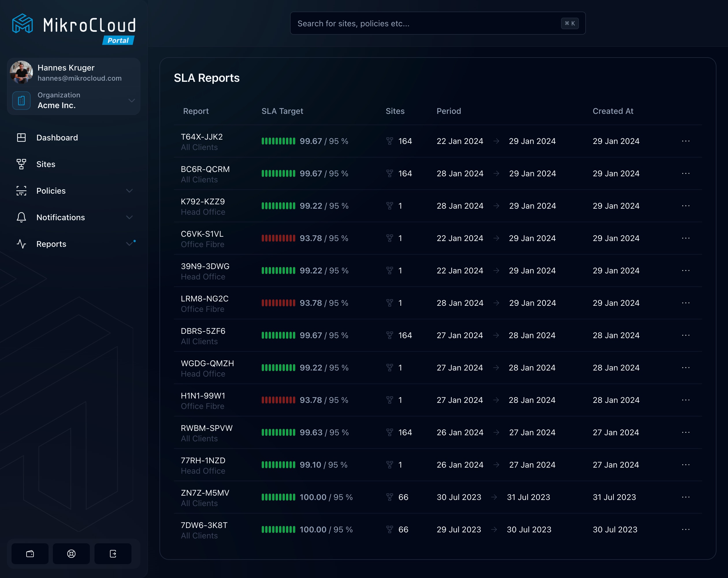Click the Notifications bell icon
Image resolution: width=728 pixels, height=578 pixels.
pos(21,217)
